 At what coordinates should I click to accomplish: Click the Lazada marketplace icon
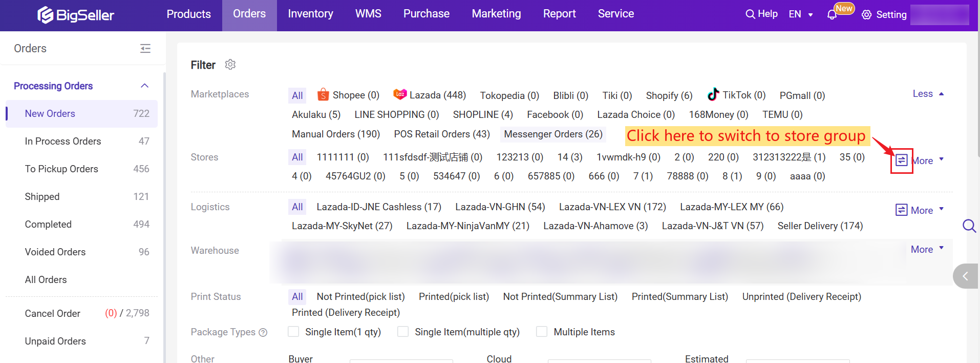[400, 94]
